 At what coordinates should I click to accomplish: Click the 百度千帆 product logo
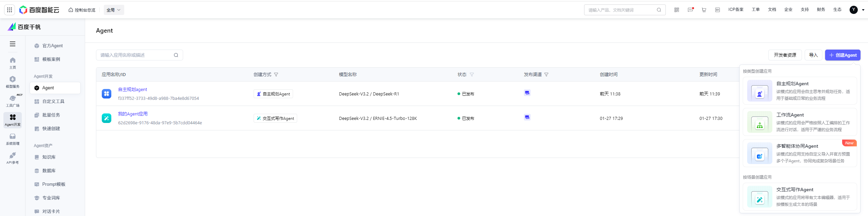pos(24,27)
